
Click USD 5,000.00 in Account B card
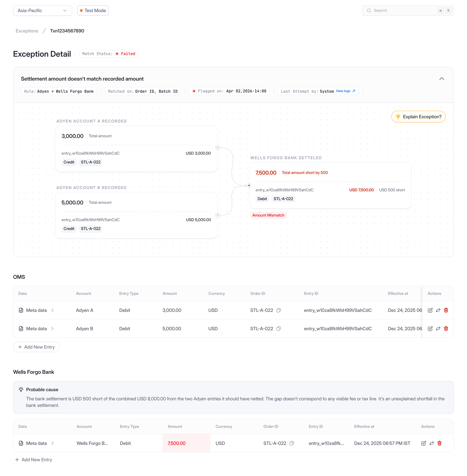tap(198, 220)
